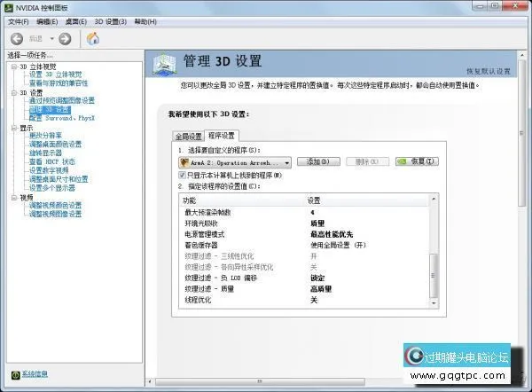The image size is (532, 392).
Task: Open the 桌面(E) menu
Action: pos(76,21)
